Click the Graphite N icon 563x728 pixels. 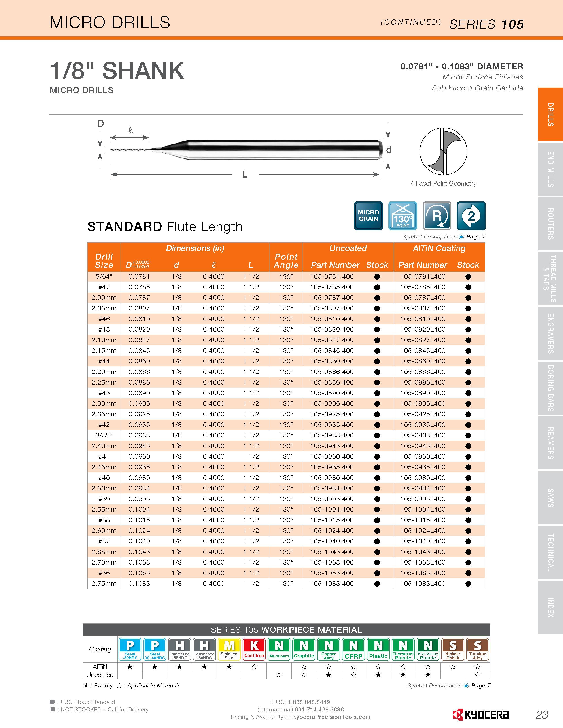click(304, 649)
